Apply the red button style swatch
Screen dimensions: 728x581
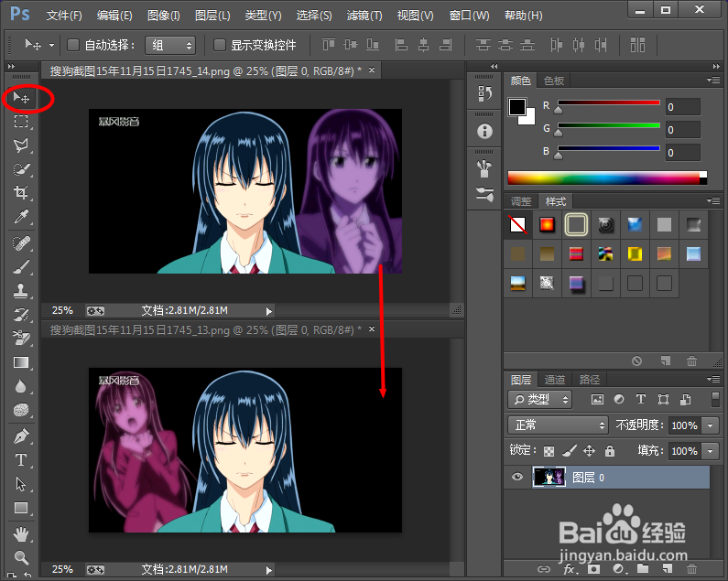tap(547, 225)
